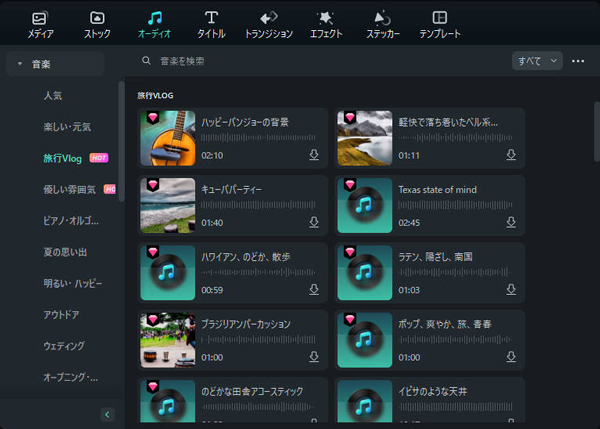600x429 pixels.
Task: Open the すべて filter dropdown
Action: [x=537, y=61]
